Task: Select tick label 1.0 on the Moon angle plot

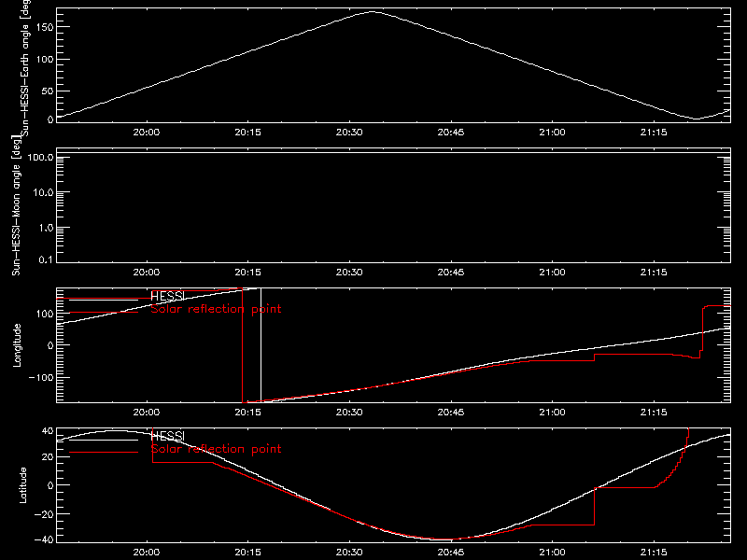Action: [x=46, y=228]
